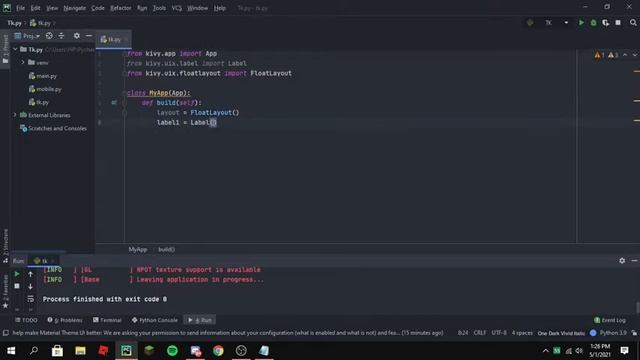The height and width of the screenshot is (360, 640).
Task: Select opened file locate target icon in Project panel
Action: pyautogui.click(x=49, y=36)
